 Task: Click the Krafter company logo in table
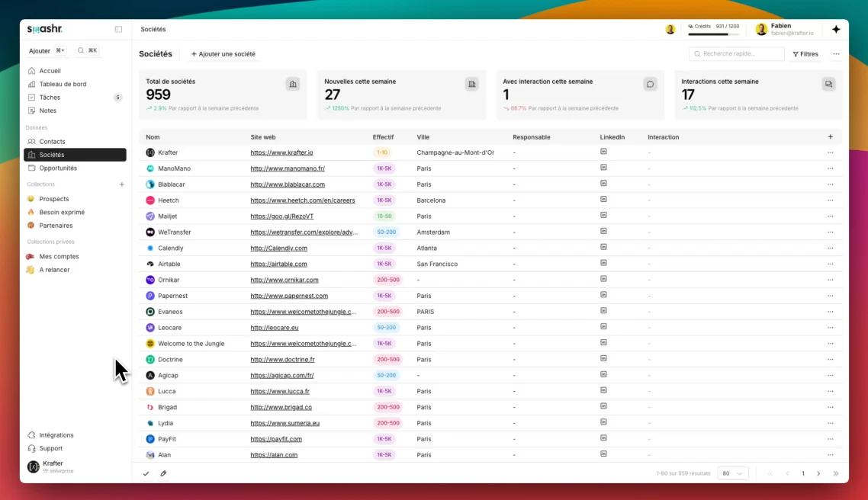pos(150,152)
